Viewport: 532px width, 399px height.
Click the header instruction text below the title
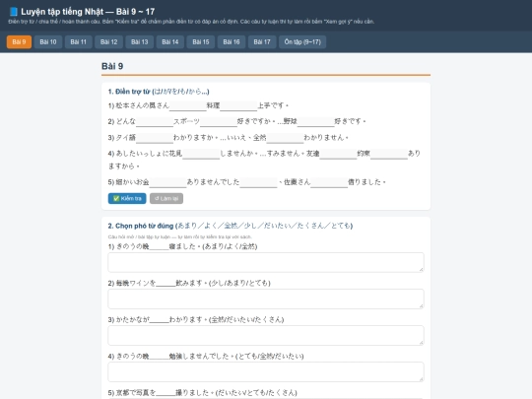coord(191,22)
